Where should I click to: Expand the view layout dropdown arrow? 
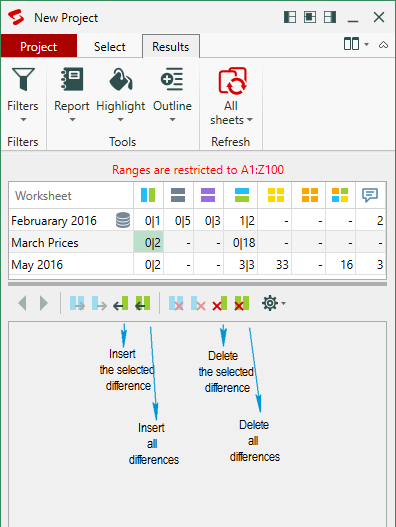pos(366,44)
